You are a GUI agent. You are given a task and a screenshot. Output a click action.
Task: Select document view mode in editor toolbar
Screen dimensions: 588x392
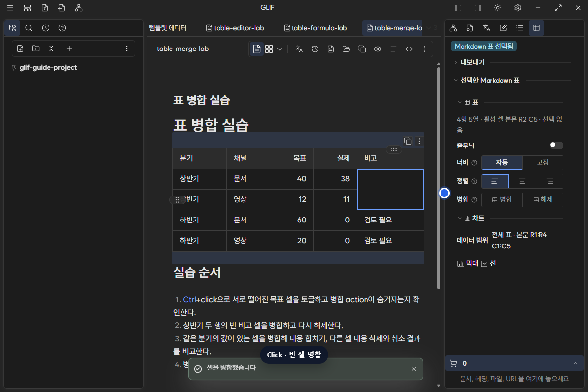point(257,49)
